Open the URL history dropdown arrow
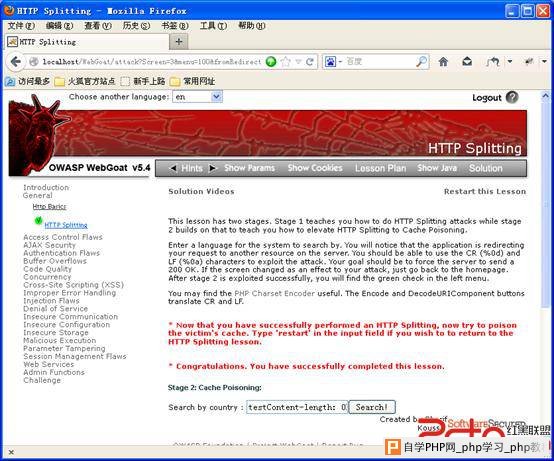Viewport: 554px width, 461px height. coord(298,62)
